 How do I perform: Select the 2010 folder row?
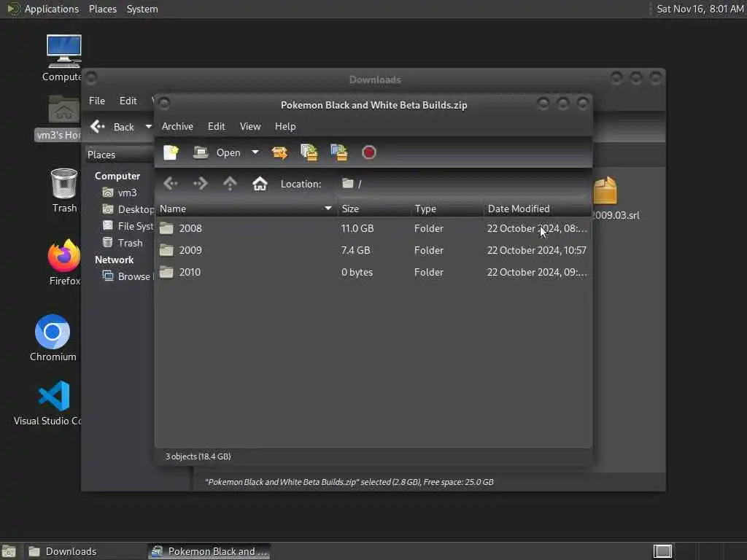(373, 272)
